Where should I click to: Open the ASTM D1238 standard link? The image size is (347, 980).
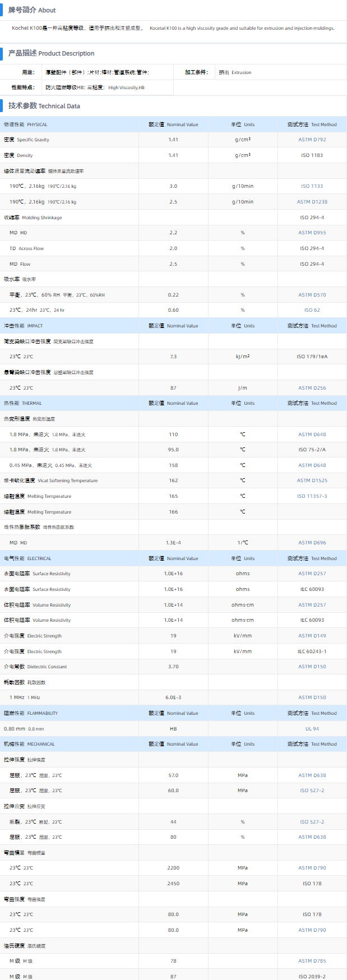pyautogui.click(x=312, y=202)
